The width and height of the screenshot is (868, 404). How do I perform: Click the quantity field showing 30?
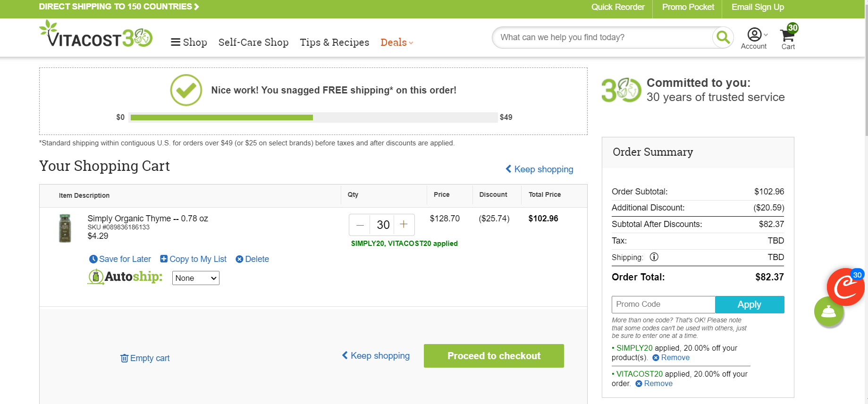[x=383, y=225]
